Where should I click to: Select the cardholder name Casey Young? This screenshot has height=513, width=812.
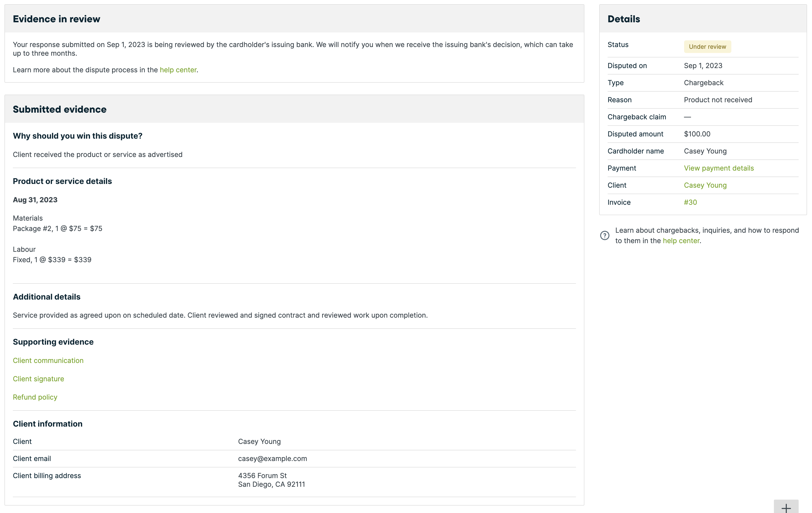(x=705, y=151)
